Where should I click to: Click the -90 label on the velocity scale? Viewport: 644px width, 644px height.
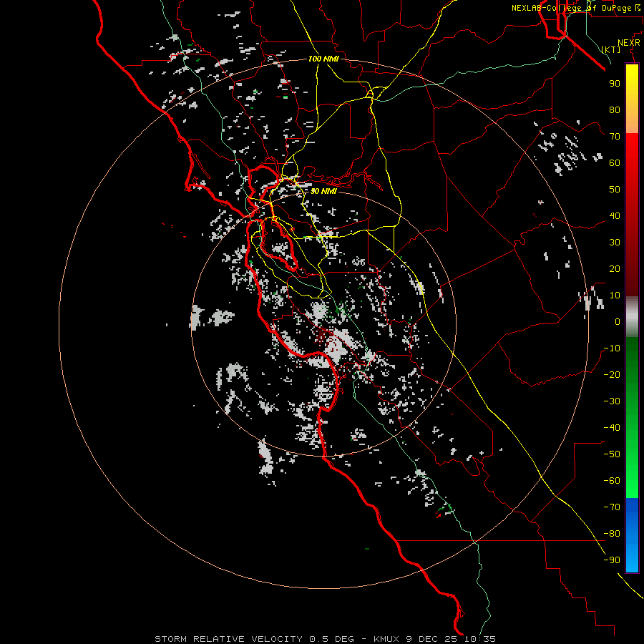(612, 560)
